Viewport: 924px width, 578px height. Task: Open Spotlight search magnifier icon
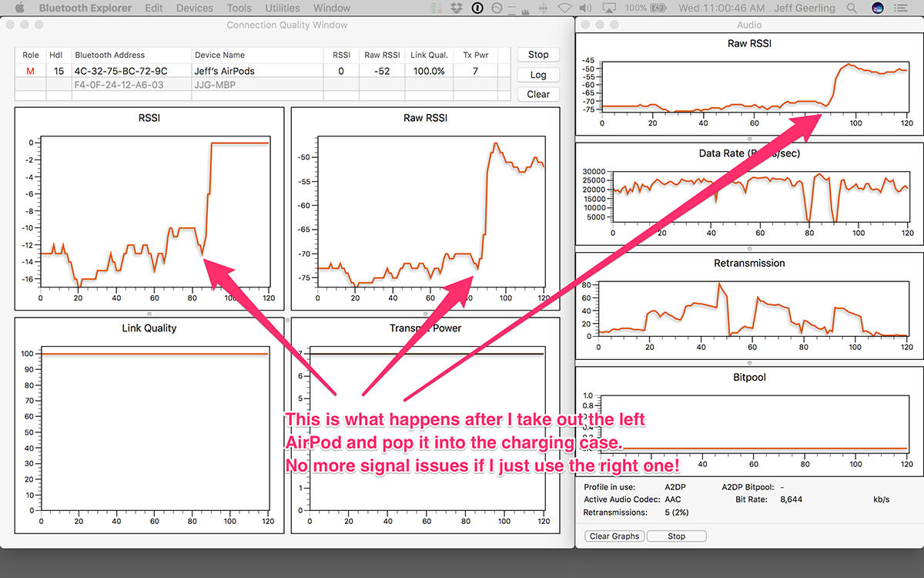[852, 8]
